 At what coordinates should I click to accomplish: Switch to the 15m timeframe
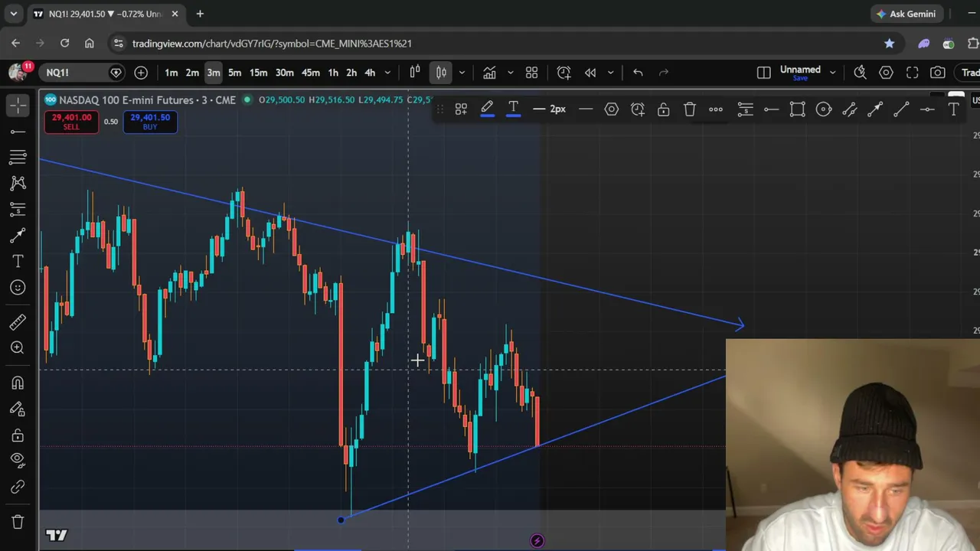pyautogui.click(x=258, y=73)
